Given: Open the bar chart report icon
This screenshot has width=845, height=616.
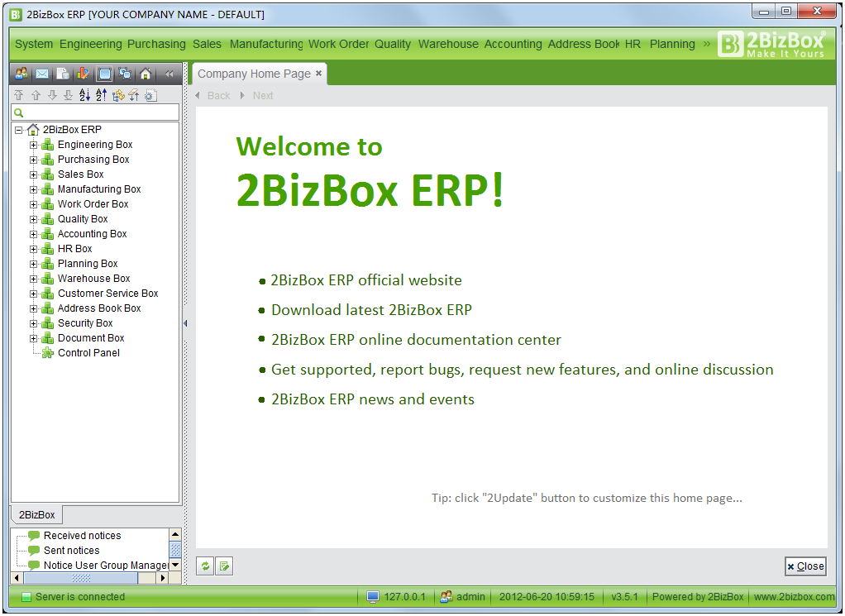Looking at the screenshot, I should tap(83, 74).
